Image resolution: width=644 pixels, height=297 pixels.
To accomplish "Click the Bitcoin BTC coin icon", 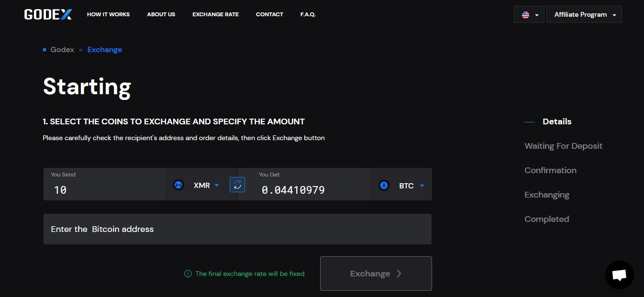I will [x=384, y=185].
